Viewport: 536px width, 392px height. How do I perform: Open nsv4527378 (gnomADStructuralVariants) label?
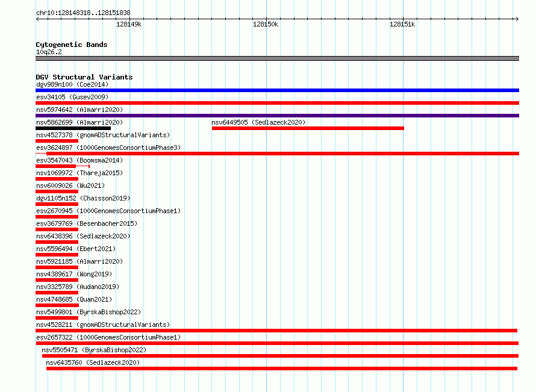point(103,135)
